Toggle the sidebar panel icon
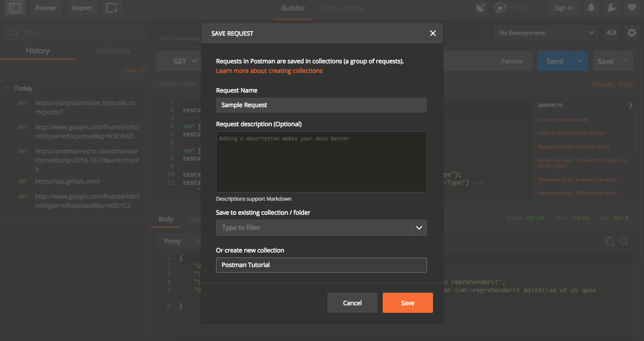Viewport: 644px width, 341px height. (x=16, y=8)
